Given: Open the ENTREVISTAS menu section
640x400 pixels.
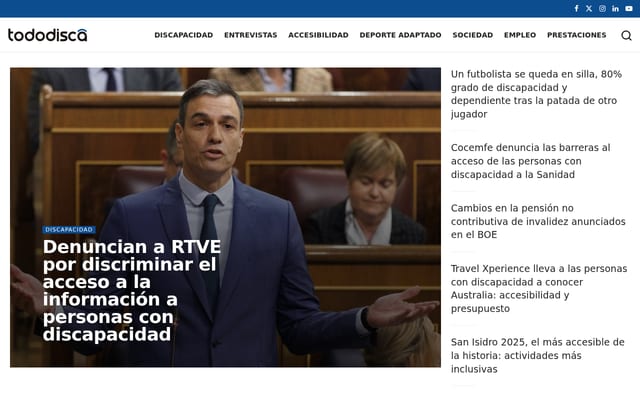Looking at the screenshot, I should tap(251, 35).
